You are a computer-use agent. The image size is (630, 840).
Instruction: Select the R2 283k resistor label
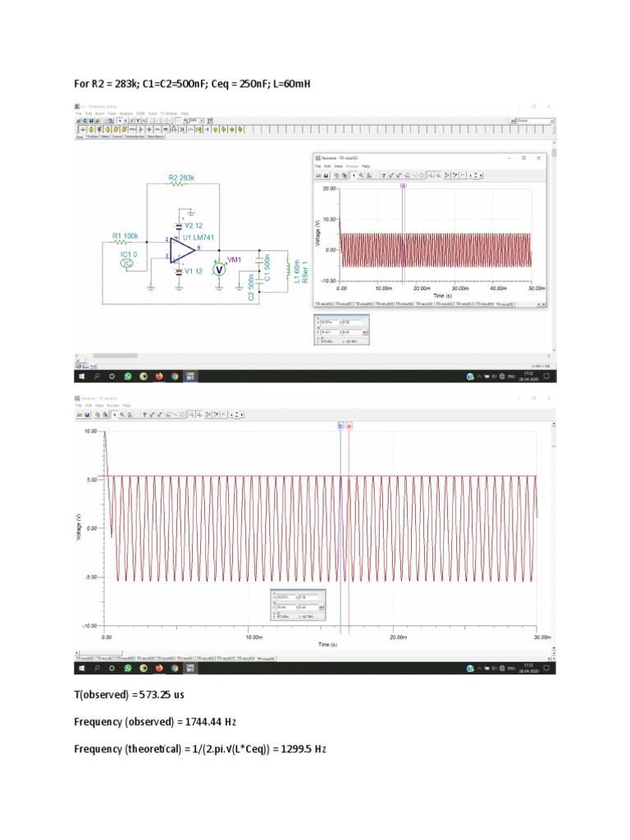(x=181, y=178)
